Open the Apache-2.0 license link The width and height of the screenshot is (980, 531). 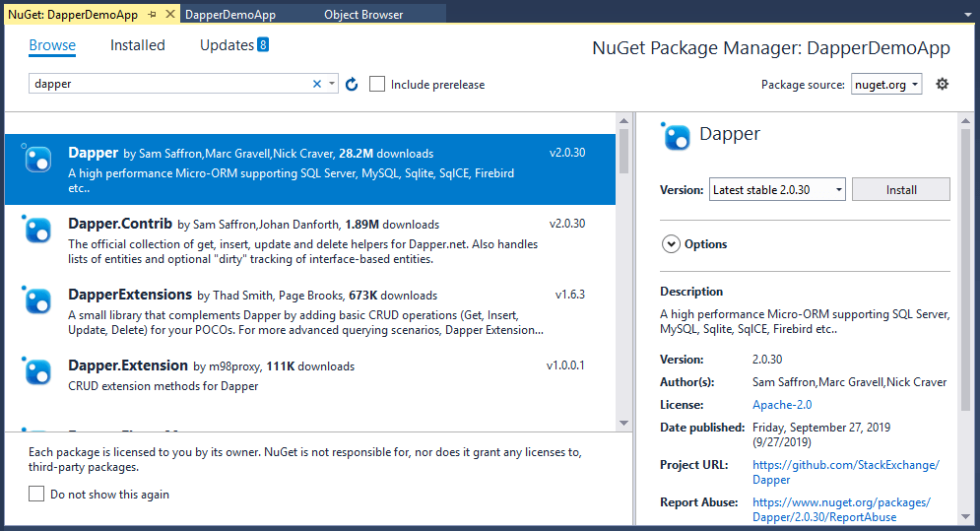click(x=782, y=405)
